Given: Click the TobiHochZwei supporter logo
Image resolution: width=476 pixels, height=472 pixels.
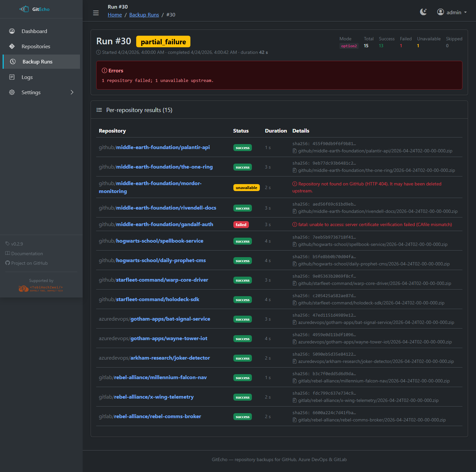Looking at the screenshot, I should pyautogui.click(x=41, y=288).
